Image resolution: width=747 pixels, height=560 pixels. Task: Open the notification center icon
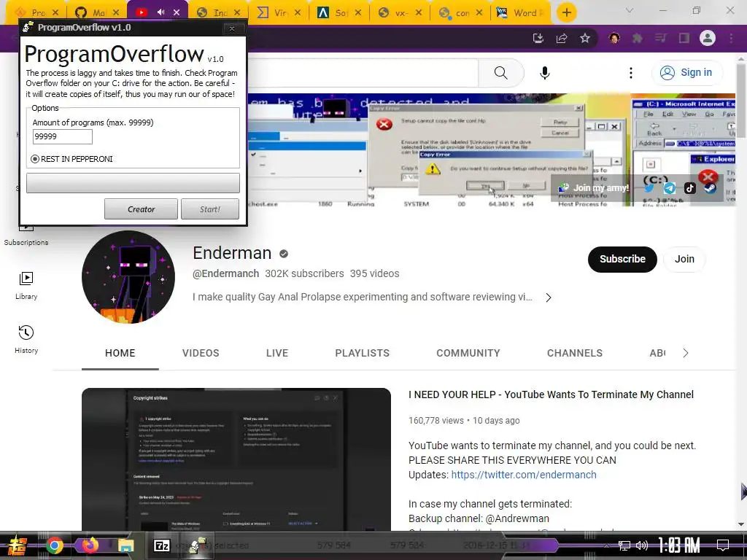pos(723,545)
